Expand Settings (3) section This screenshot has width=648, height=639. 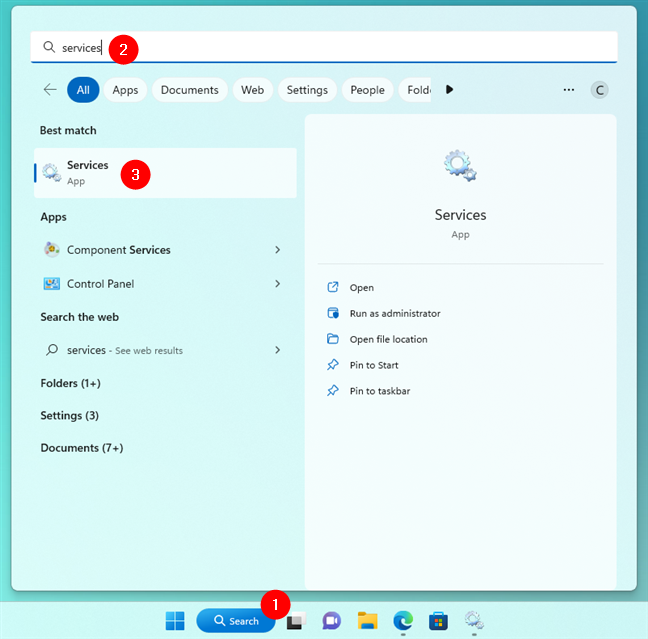(x=69, y=415)
